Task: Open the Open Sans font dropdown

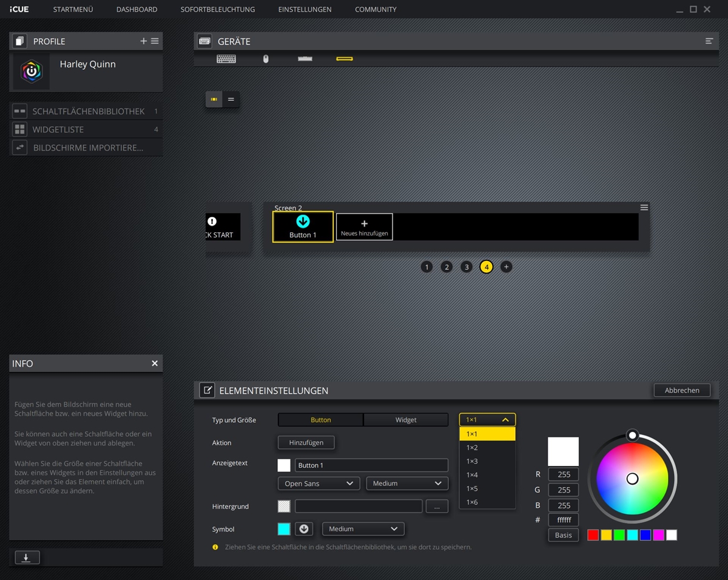Action: pyautogui.click(x=319, y=484)
